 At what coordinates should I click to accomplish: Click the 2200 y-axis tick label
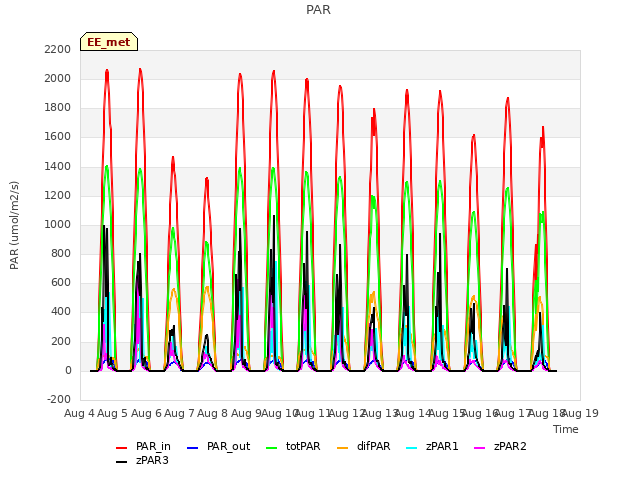pyautogui.click(x=58, y=49)
